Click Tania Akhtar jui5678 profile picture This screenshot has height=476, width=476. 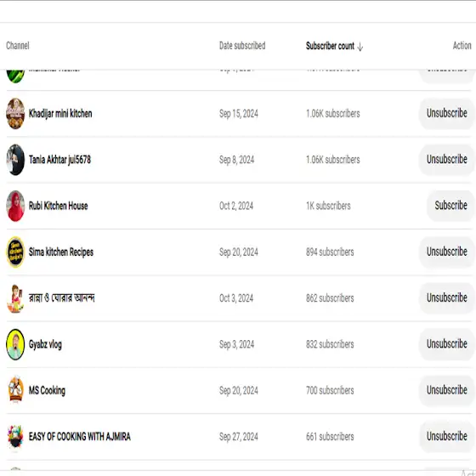point(15,160)
